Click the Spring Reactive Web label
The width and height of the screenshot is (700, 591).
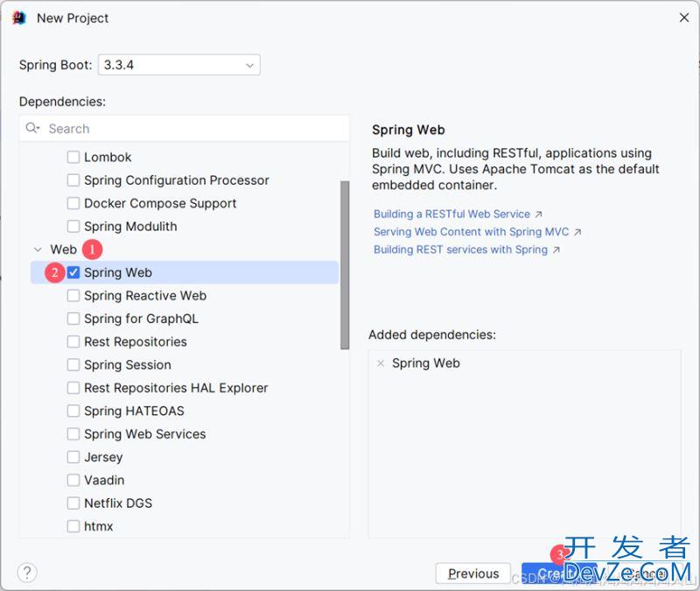(145, 296)
